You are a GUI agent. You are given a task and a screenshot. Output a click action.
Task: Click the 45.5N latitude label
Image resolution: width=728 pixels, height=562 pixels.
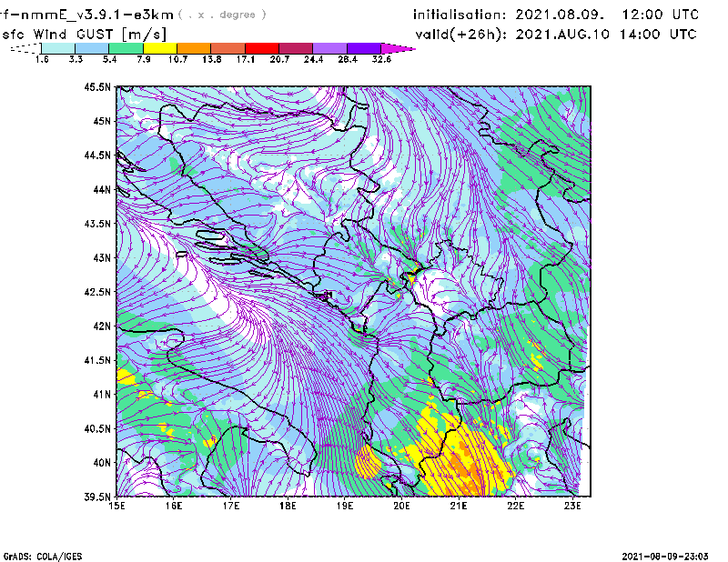tap(97, 86)
